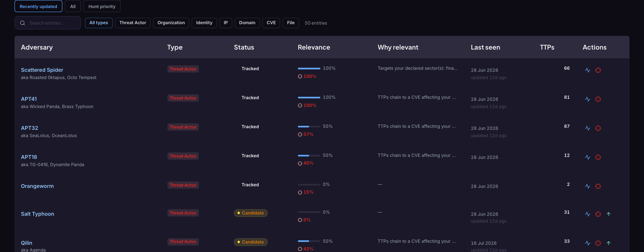
Task: Click red target icon for APT32
Action: pos(598,128)
